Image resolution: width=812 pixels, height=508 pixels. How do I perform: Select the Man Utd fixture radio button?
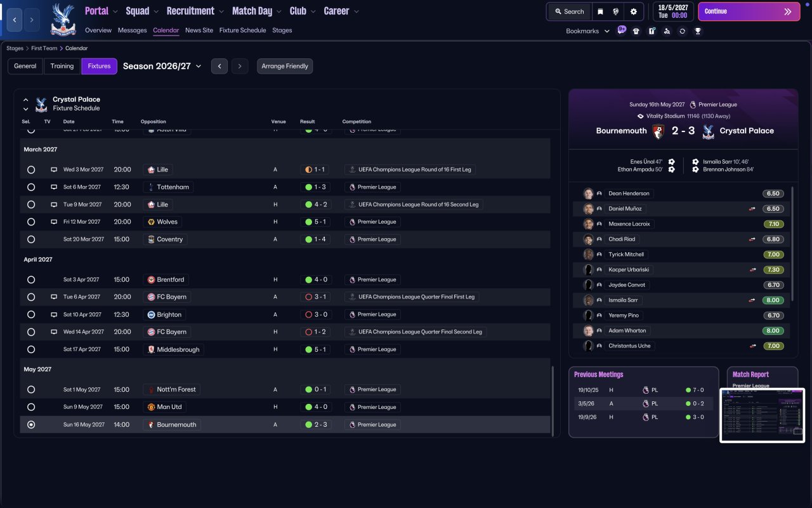point(31,407)
